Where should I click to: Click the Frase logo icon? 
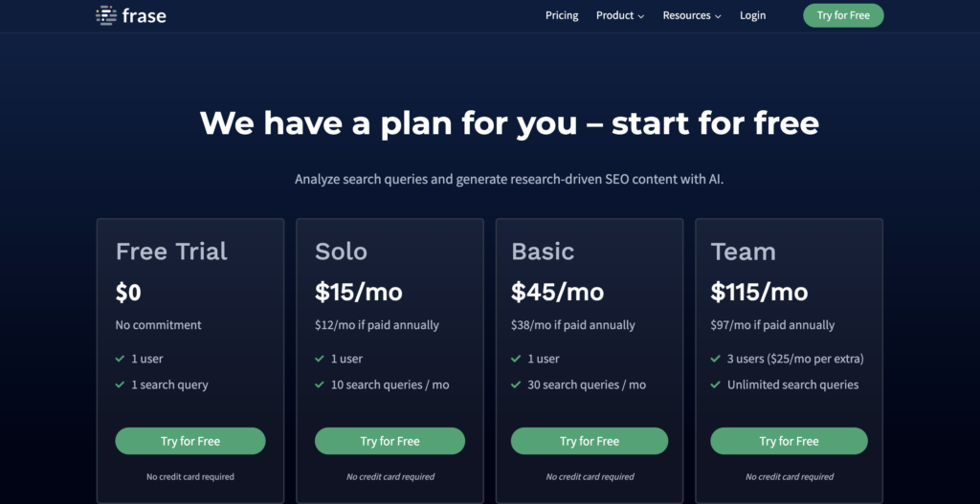(106, 15)
